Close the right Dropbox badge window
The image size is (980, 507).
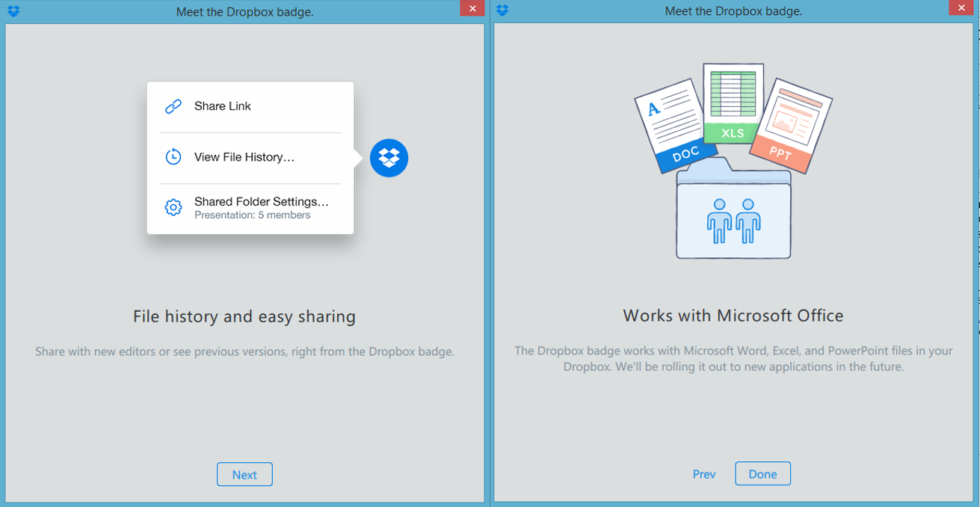960,9
